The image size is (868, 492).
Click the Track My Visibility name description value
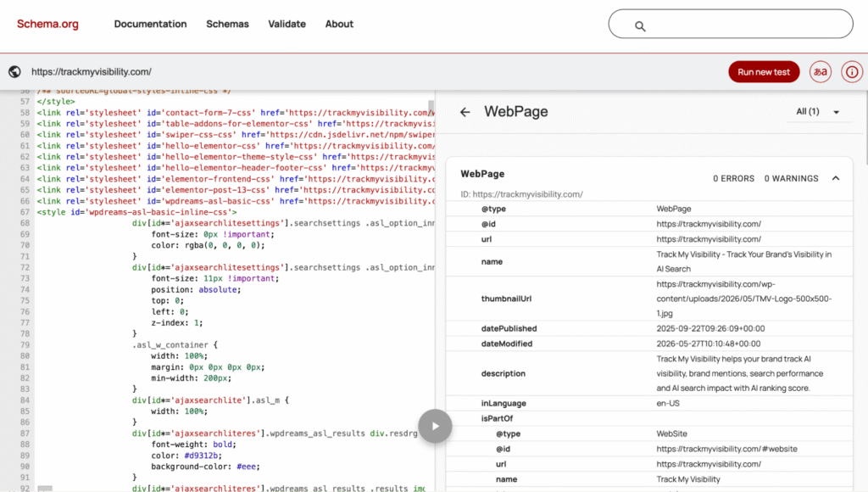tap(744, 261)
